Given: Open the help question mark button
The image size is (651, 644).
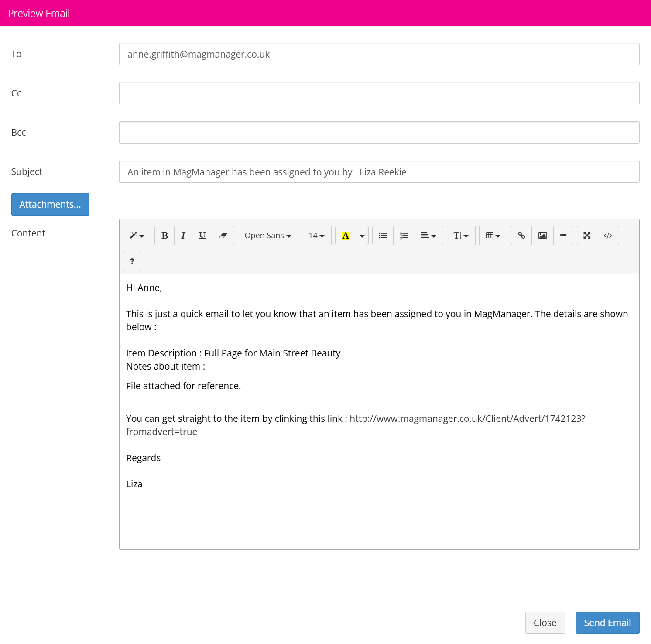Looking at the screenshot, I should pos(132,261).
